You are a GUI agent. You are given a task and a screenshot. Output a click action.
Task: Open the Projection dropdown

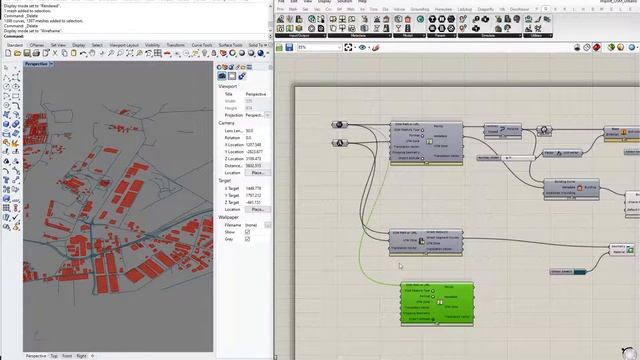267,116
